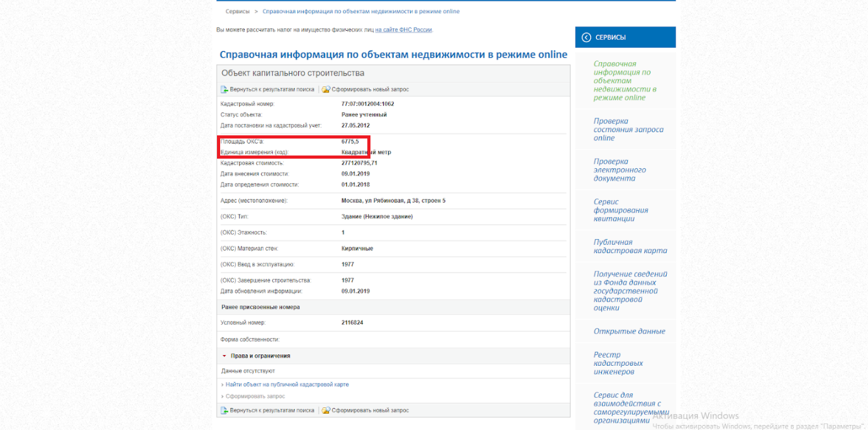Click the back arrow icon beside СЕРВИСЫ
Screen dimensions: 868x430
click(x=586, y=37)
